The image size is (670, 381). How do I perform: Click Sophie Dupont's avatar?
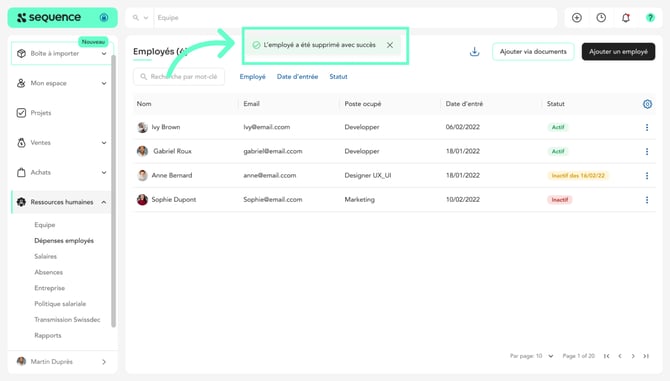pos(142,199)
